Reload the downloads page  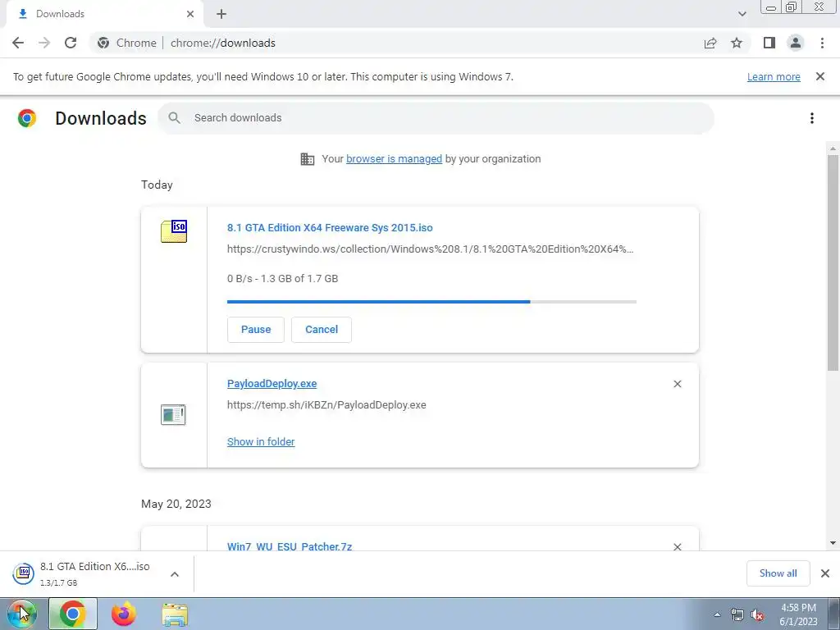[x=71, y=43]
